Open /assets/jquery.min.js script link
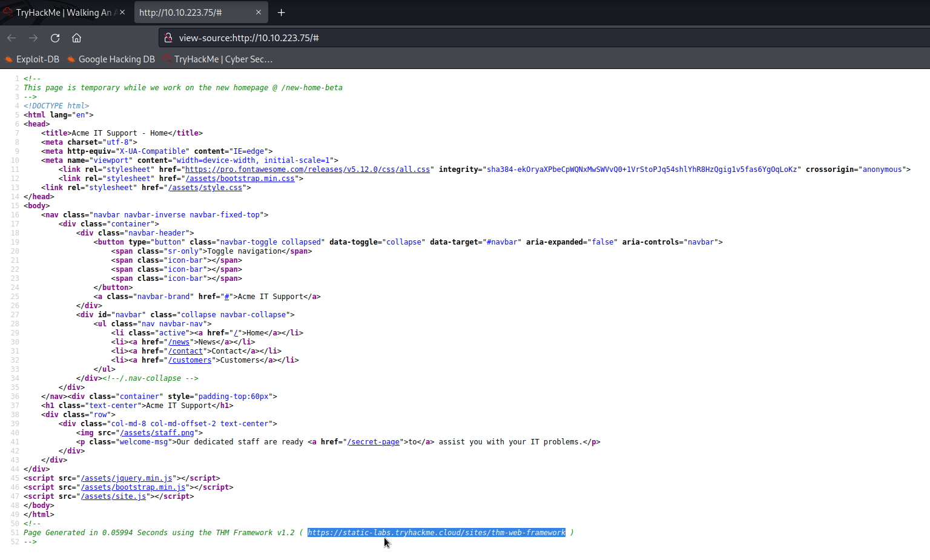Screen dimensions: 930x560 coord(127,478)
